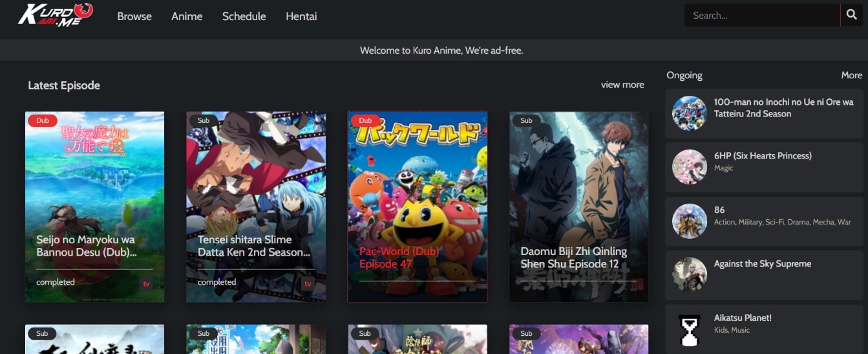Click the search magnifier icon
The image size is (868, 354).
(851, 15)
